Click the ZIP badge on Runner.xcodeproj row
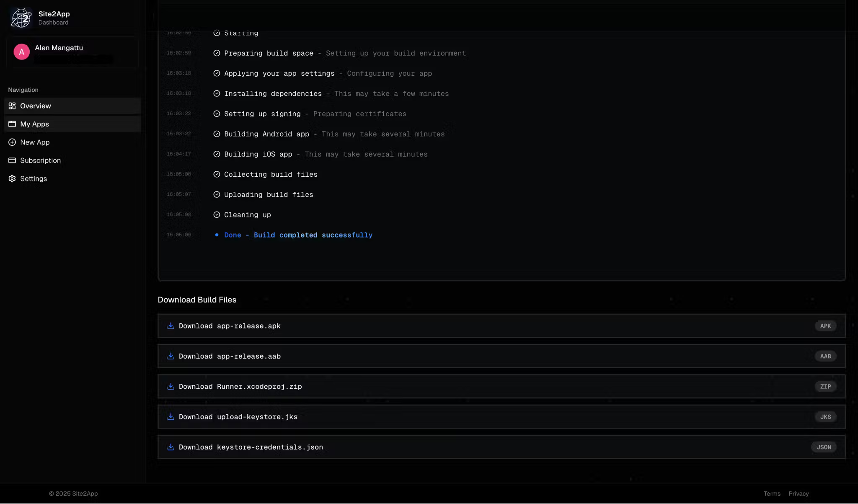858x504 pixels. (x=824, y=386)
